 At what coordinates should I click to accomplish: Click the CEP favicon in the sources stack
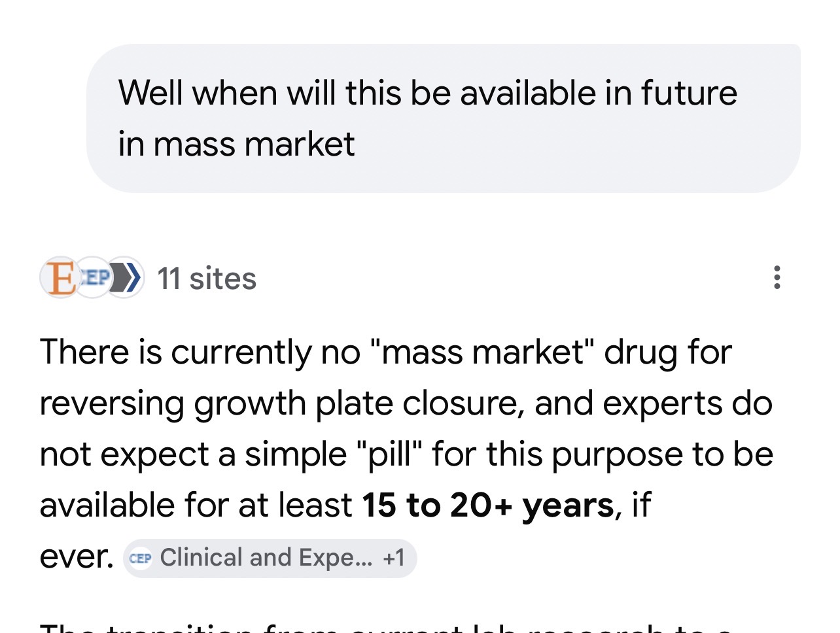pyautogui.click(x=94, y=277)
